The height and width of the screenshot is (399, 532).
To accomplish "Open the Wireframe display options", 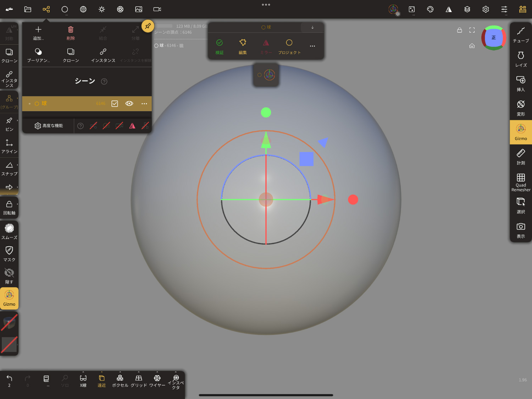I will (x=157, y=381).
